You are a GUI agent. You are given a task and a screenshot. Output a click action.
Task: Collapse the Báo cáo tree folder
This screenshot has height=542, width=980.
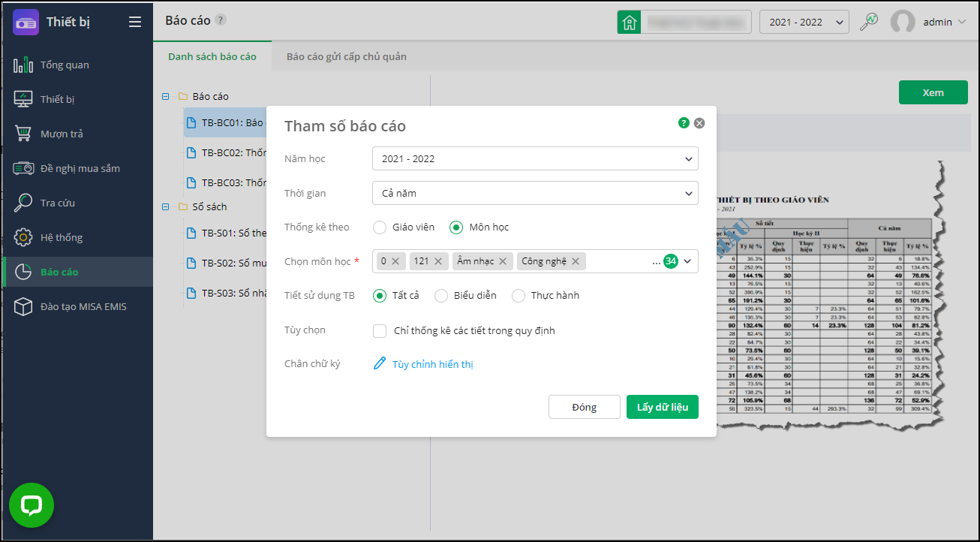(166, 96)
